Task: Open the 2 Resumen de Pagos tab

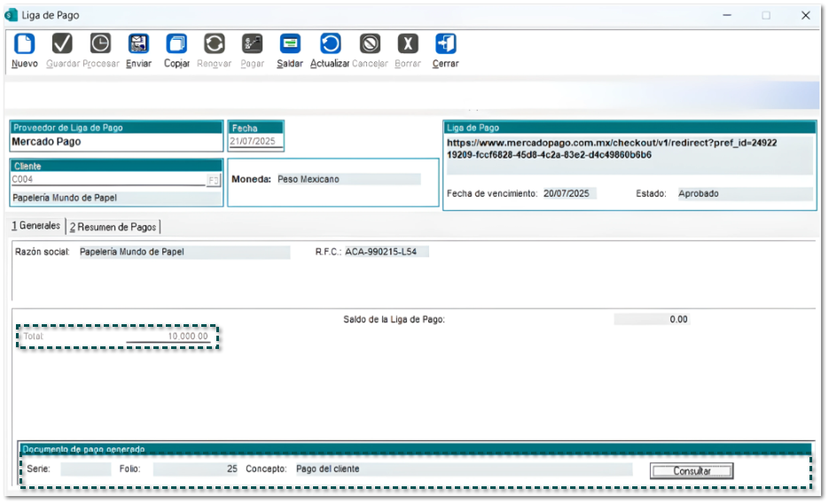Action: [113, 227]
